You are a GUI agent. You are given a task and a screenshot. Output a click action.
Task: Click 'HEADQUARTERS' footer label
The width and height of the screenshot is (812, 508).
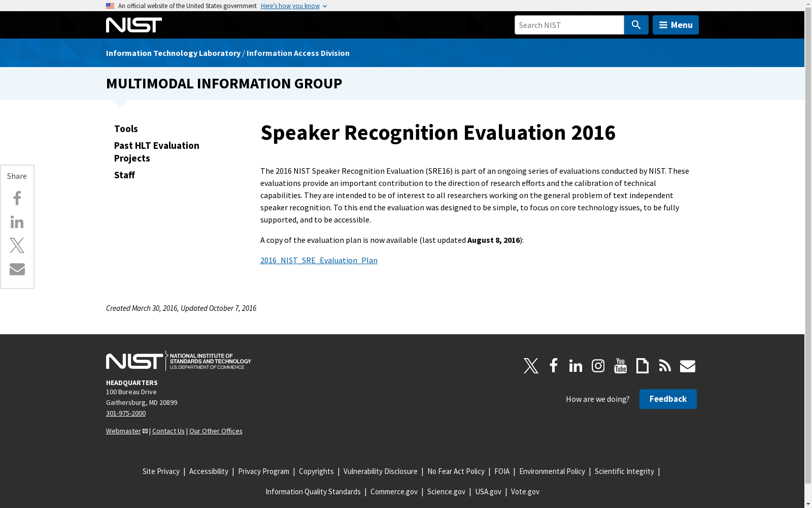pos(132,383)
